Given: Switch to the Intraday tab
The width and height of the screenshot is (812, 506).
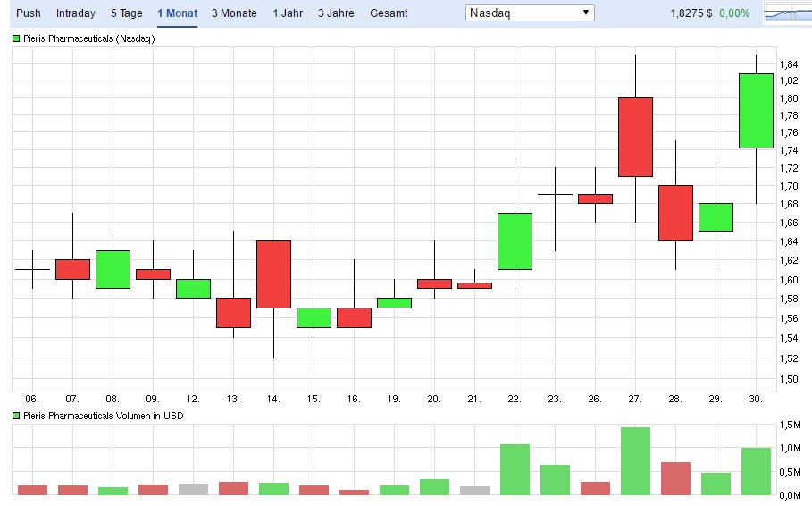Looking at the screenshot, I should (x=75, y=13).
